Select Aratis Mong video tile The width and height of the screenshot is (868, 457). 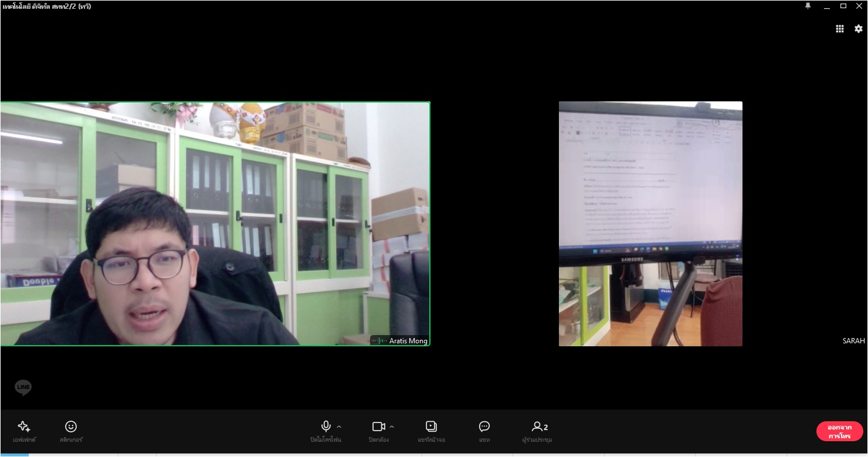[x=215, y=224]
